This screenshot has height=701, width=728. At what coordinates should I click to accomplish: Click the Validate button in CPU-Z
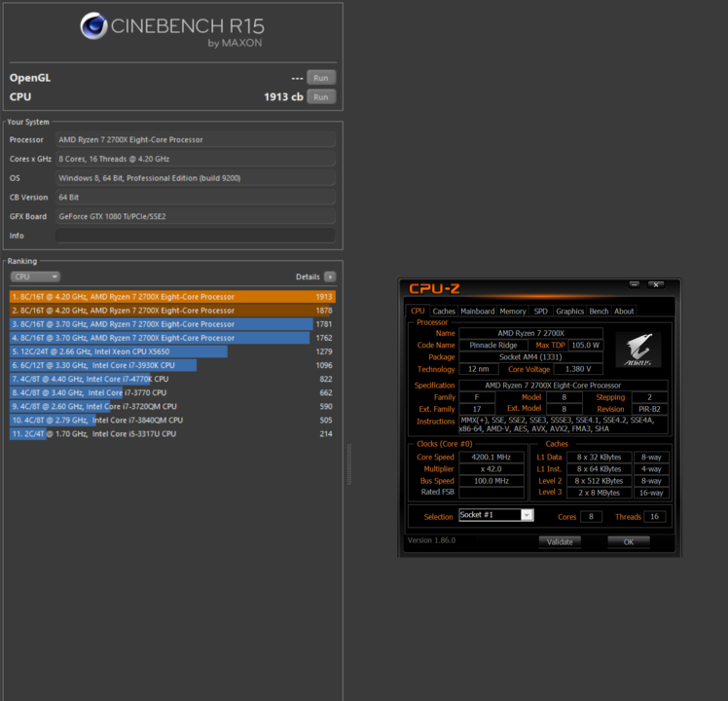(560, 541)
